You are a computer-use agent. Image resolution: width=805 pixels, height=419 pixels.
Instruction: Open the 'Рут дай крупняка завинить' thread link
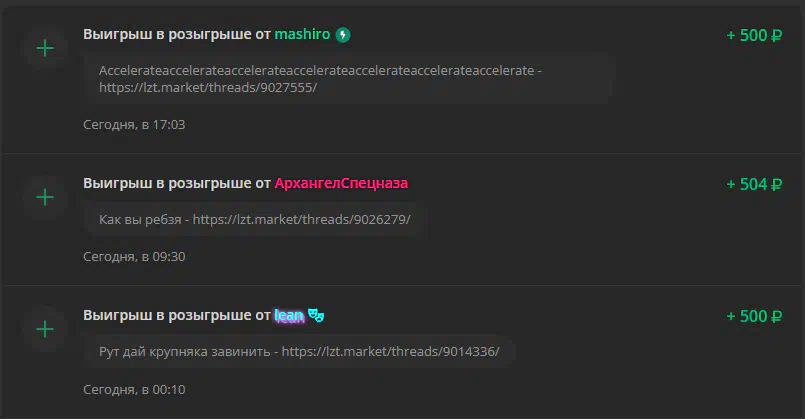click(x=299, y=352)
